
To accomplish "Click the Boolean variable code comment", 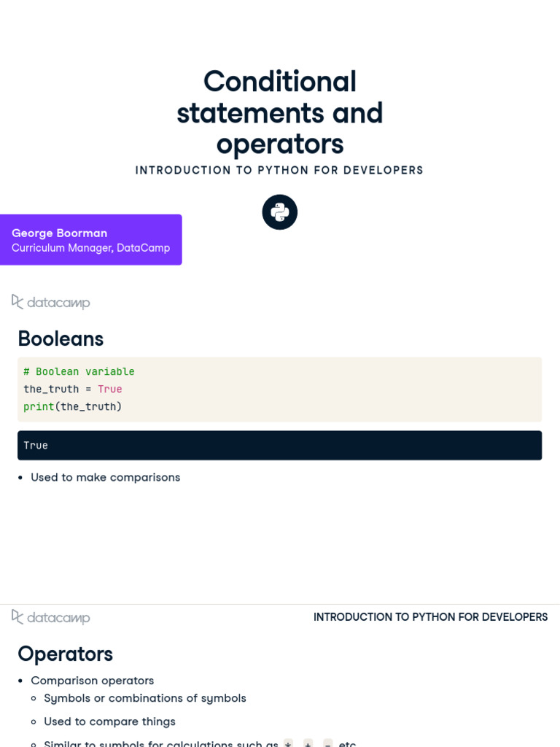I will (79, 371).
